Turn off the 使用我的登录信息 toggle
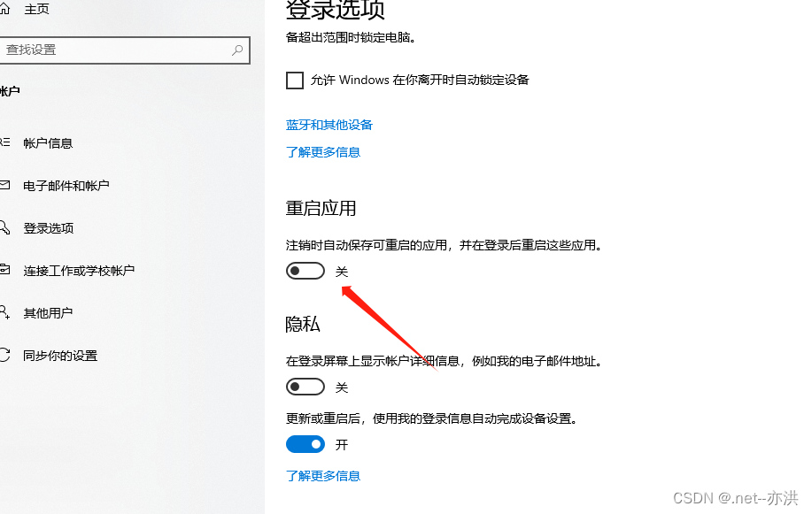The height and width of the screenshot is (514, 812). pyautogui.click(x=305, y=444)
